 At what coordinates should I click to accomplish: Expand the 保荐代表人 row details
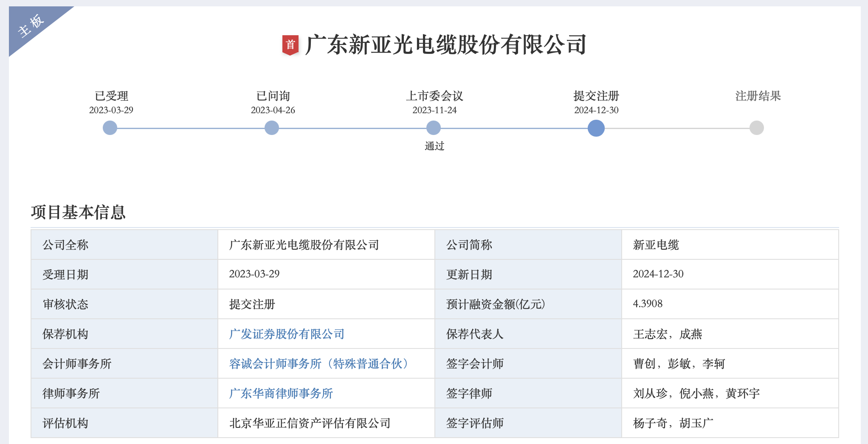tap(475, 334)
